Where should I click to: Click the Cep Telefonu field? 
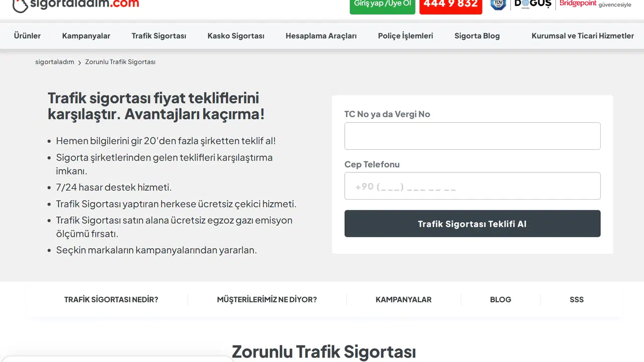click(x=472, y=186)
